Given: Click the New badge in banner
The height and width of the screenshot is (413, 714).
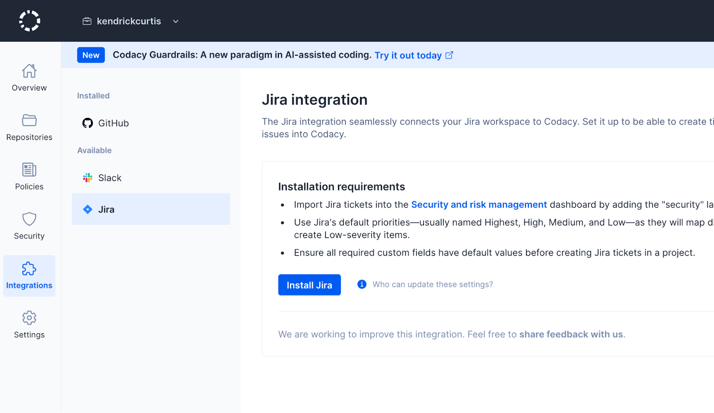Looking at the screenshot, I should 91,55.
